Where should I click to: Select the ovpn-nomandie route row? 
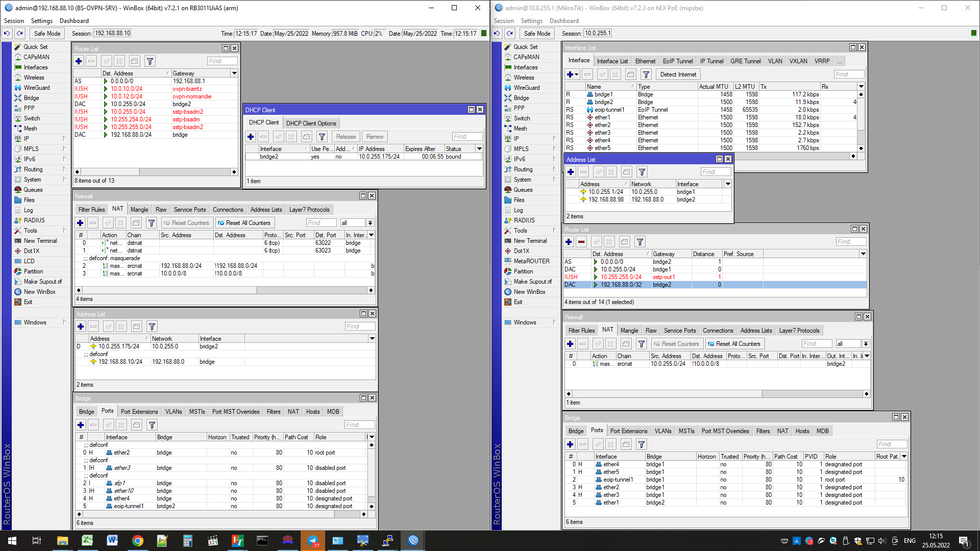click(x=156, y=96)
